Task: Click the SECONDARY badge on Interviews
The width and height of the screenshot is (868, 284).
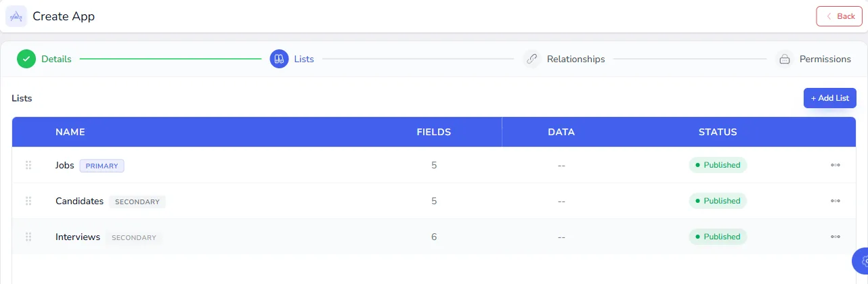Action: pyautogui.click(x=134, y=237)
